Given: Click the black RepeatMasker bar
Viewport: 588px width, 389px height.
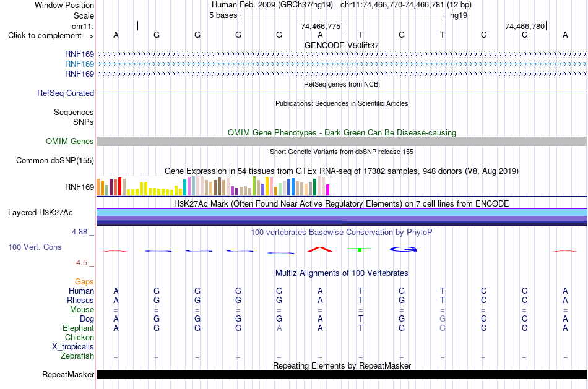Looking at the screenshot, I should point(342,374).
